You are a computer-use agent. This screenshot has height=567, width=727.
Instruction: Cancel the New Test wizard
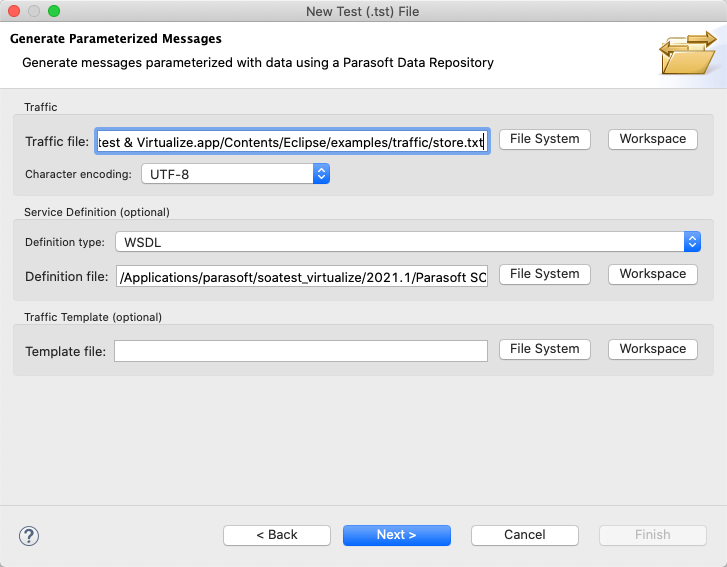tap(525, 535)
